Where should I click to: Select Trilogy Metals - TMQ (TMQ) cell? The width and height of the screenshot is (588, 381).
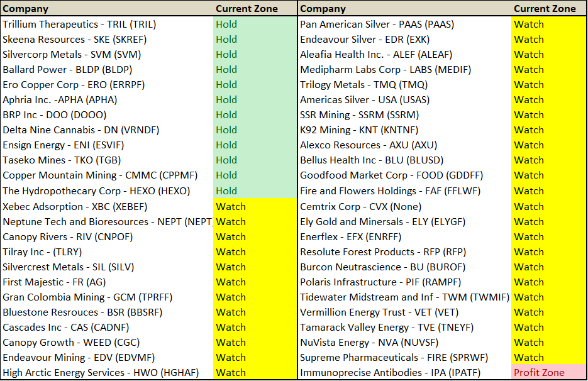[x=404, y=85]
